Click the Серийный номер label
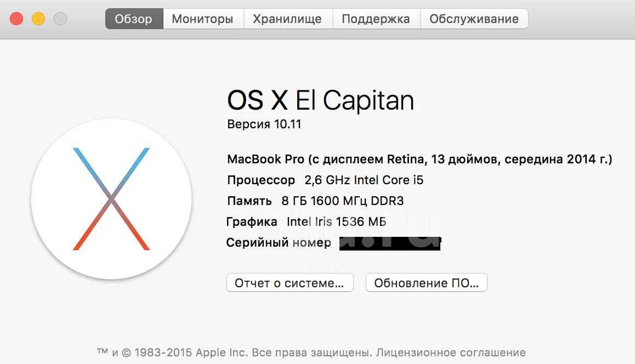 [x=279, y=242]
